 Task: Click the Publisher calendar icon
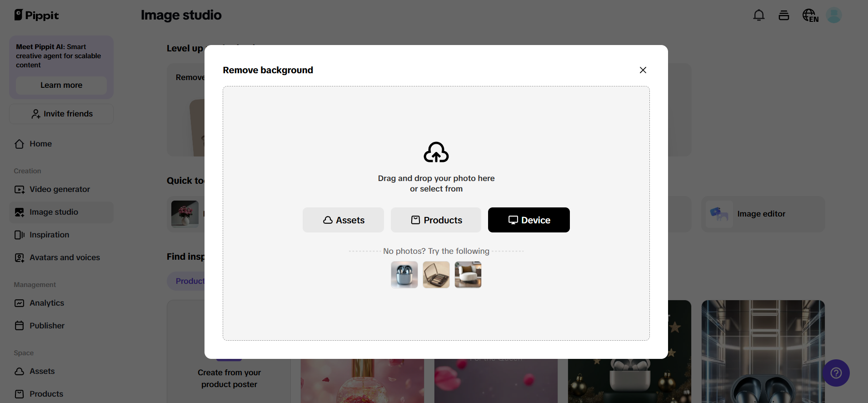click(x=19, y=326)
